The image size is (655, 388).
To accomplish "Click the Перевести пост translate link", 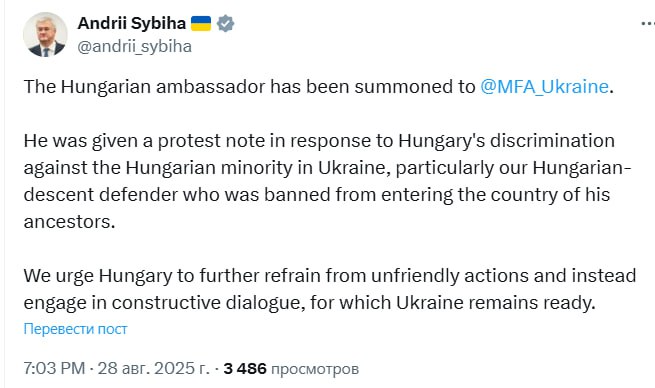I will 75,329.
